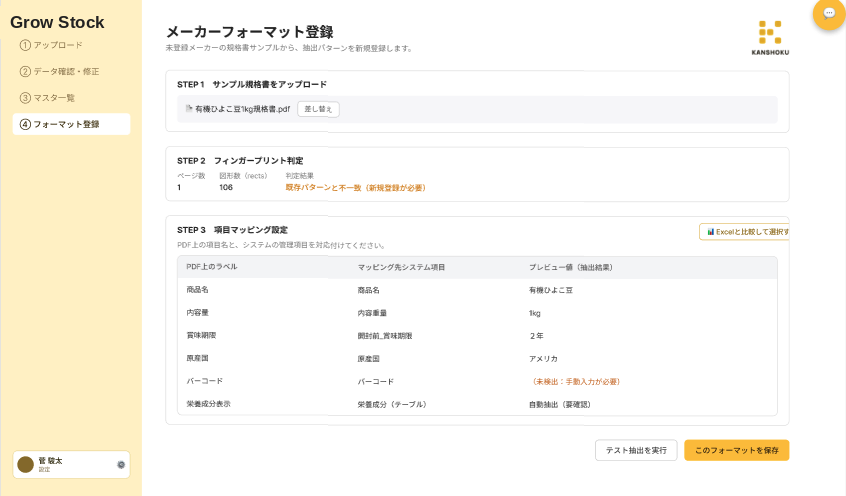Click file name 有機ひよこ豆1kg規格書.pdf
This screenshot has width=846, height=496.
point(242,109)
